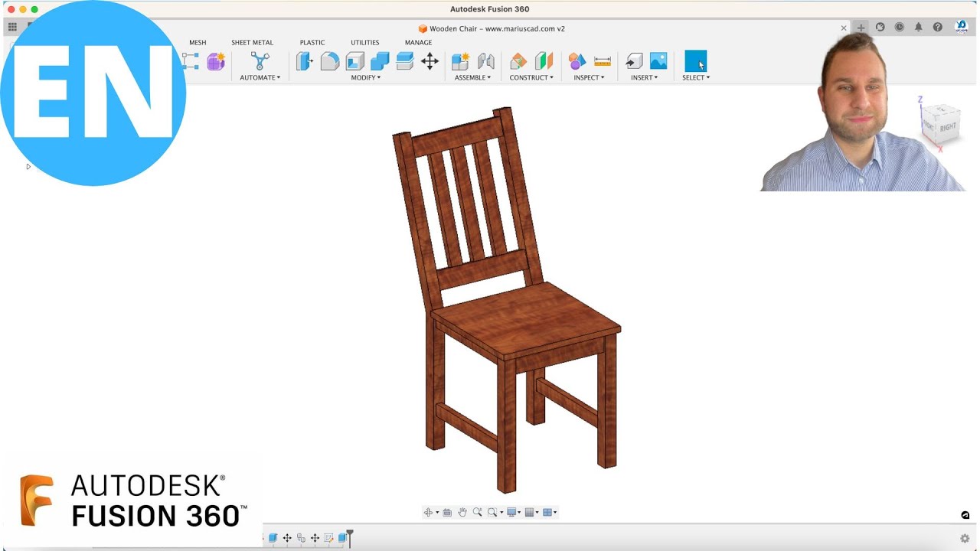The image size is (980, 551).
Task: Open the INSPECT dropdown menu
Action: 590,77
